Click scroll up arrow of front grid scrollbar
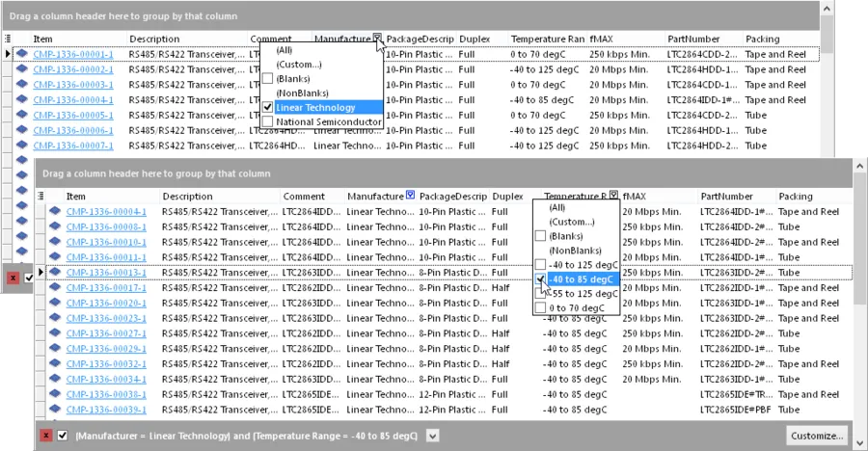This screenshot has height=451, width=868. (x=859, y=166)
